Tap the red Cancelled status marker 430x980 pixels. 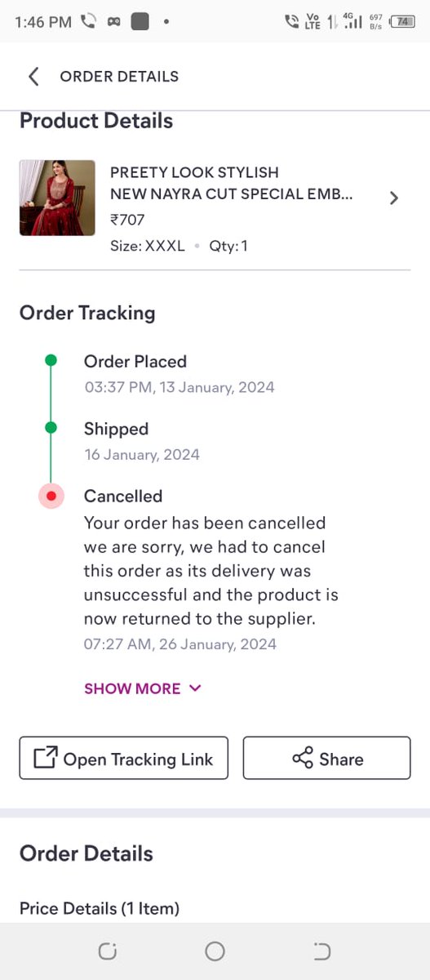(51, 496)
